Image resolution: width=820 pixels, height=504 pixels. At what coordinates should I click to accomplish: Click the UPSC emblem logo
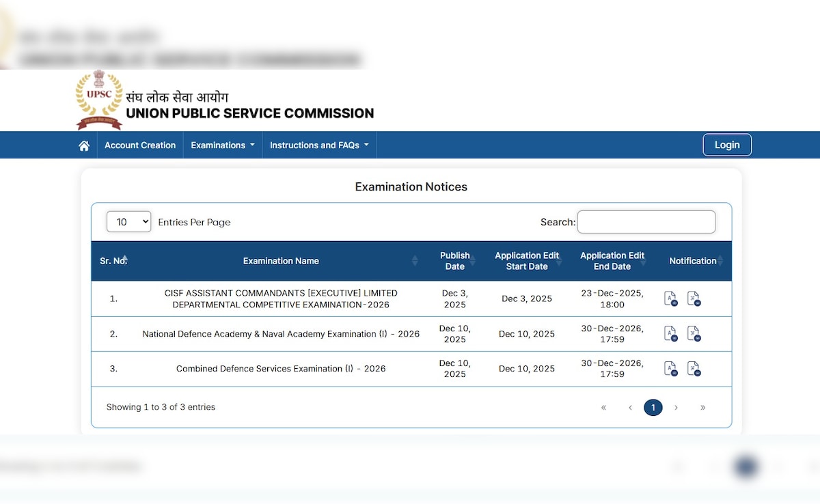point(99,100)
